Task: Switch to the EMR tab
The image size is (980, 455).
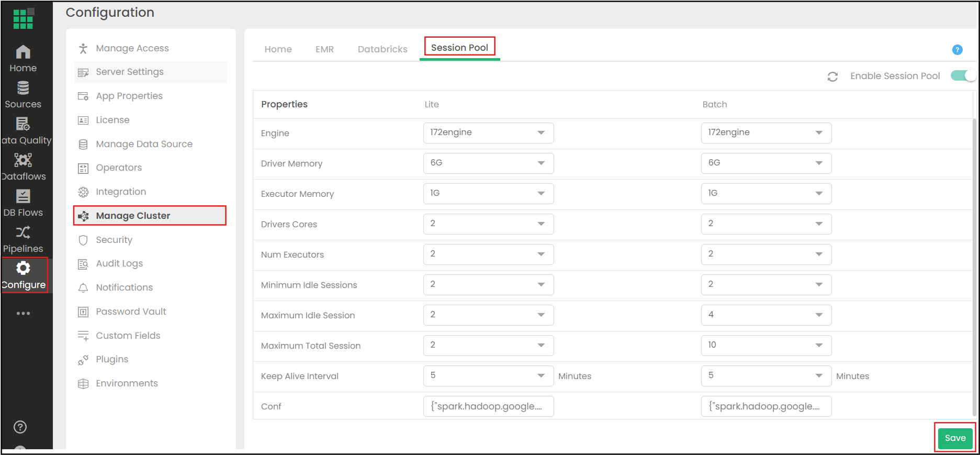Action: pyautogui.click(x=324, y=49)
